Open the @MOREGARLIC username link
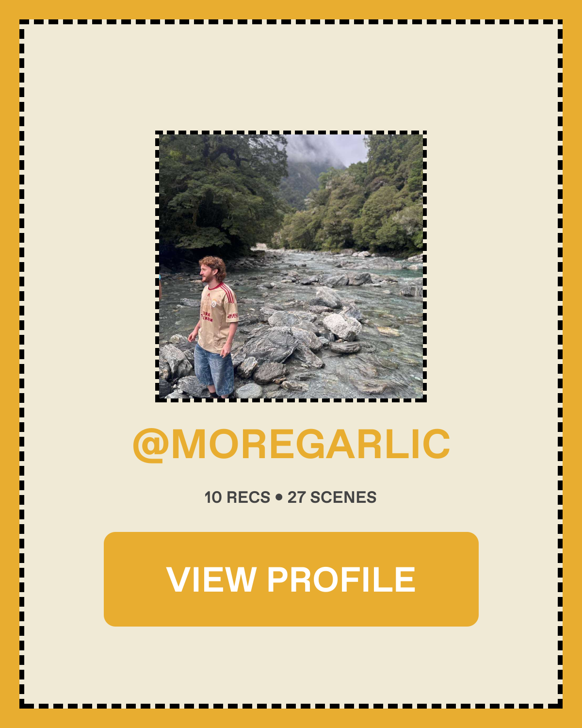 tap(291, 444)
